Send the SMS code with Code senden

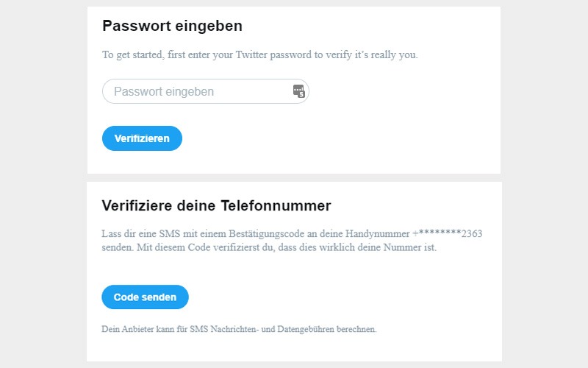(x=145, y=297)
